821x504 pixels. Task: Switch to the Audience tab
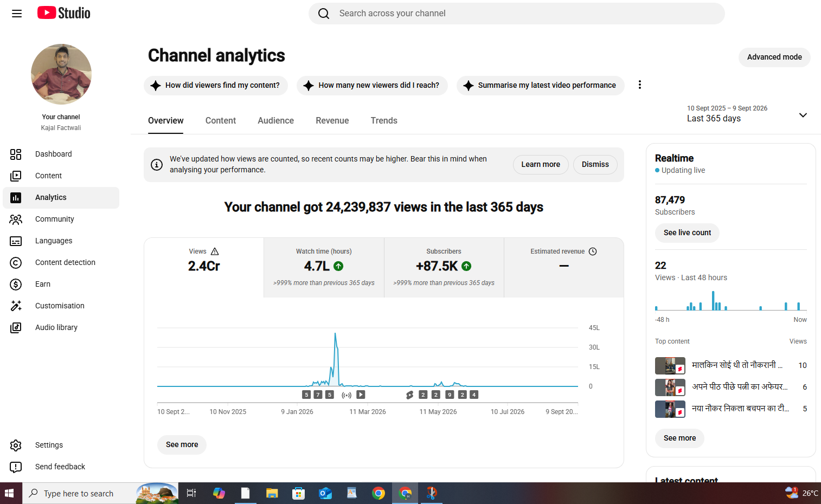click(275, 120)
